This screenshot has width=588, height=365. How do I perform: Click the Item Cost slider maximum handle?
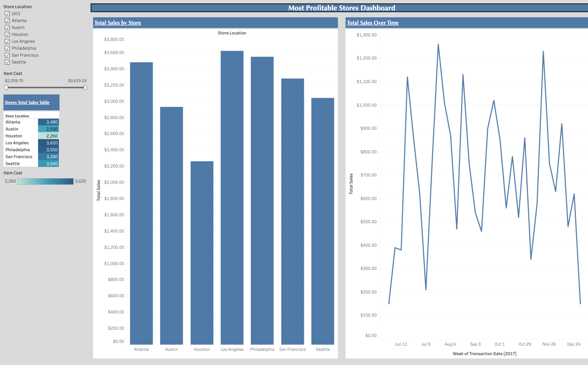tap(85, 87)
